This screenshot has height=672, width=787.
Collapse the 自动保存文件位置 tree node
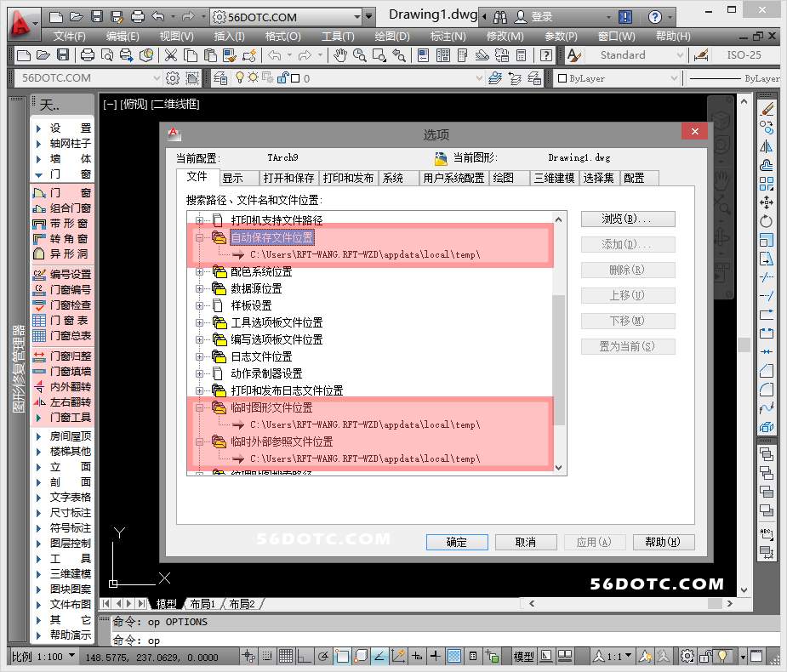coord(201,238)
